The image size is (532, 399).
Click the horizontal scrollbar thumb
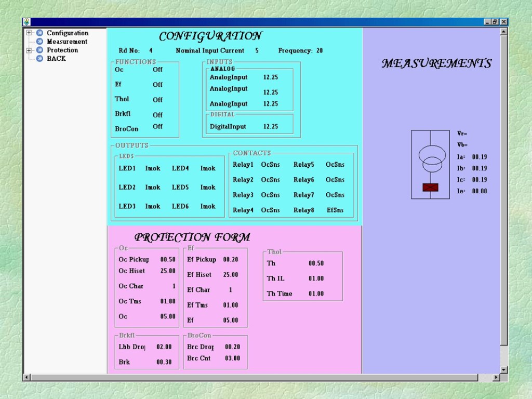pos(254,377)
